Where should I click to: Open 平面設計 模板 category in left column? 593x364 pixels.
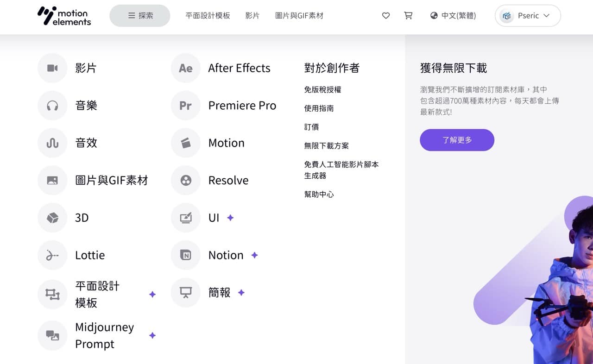pyautogui.click(x=97, y=295)
